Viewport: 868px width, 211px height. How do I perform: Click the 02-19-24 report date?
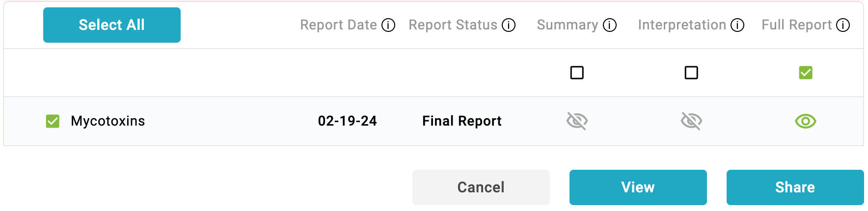click(348, 121)
